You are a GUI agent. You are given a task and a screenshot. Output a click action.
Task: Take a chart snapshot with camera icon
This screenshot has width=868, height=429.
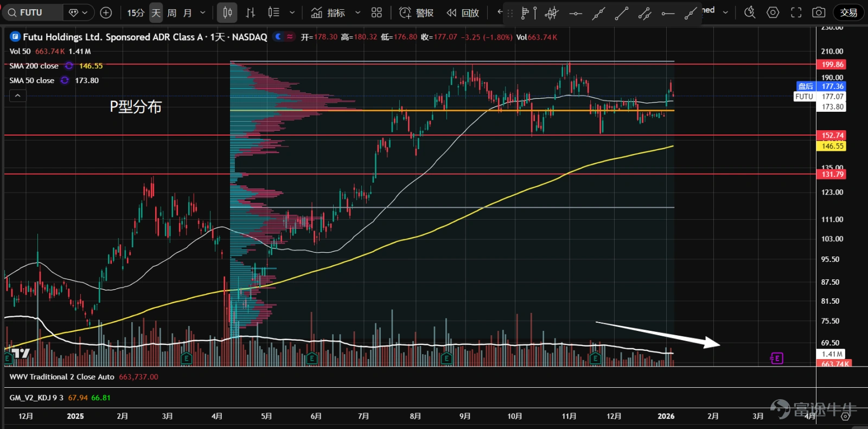[819, 12]
